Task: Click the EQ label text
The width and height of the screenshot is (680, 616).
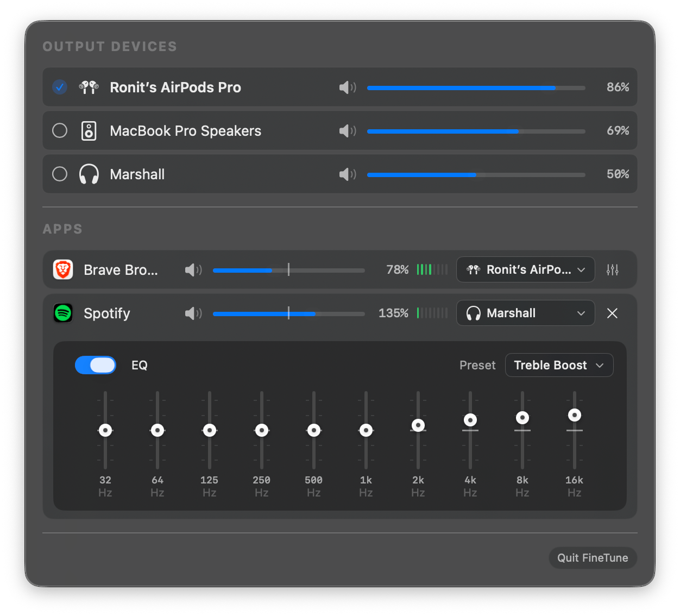Action: click(140, 365)
